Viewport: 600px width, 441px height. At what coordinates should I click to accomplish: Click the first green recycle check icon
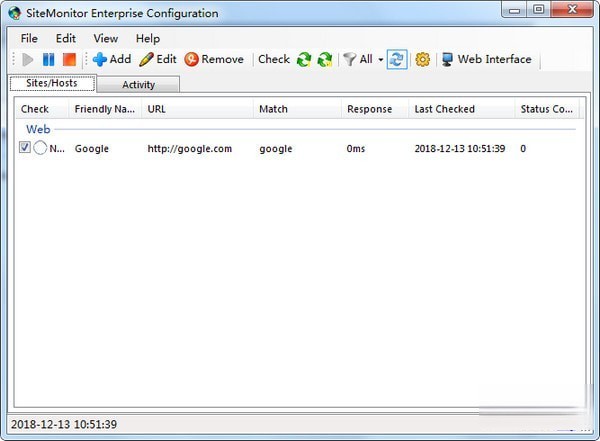tap(304, 60)
